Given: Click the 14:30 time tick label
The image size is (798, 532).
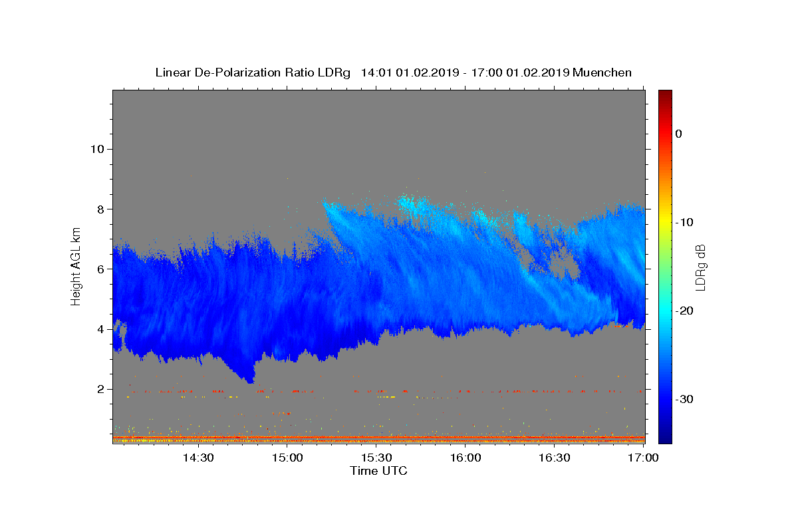Looking at the screenshot, I should pos(198,458).
